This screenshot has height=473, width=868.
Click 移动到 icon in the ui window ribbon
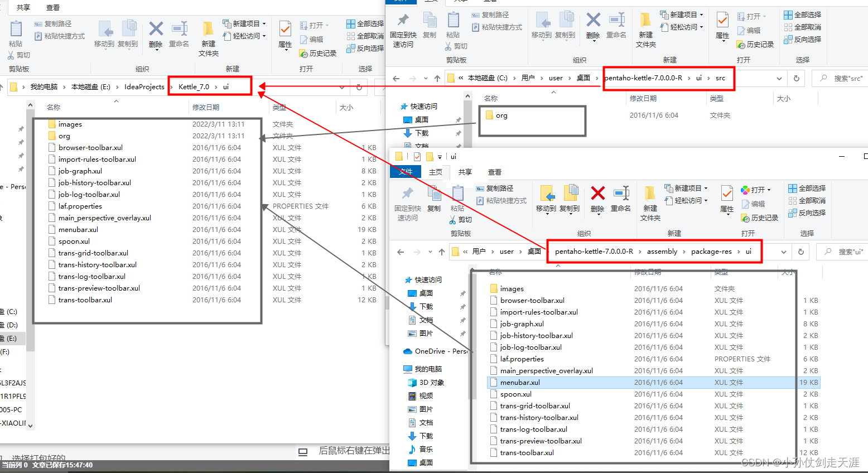pos(547,194)
